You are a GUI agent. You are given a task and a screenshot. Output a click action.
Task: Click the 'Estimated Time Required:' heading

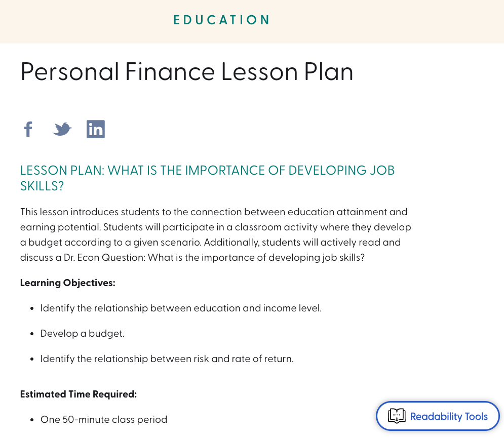pos(78,394)
